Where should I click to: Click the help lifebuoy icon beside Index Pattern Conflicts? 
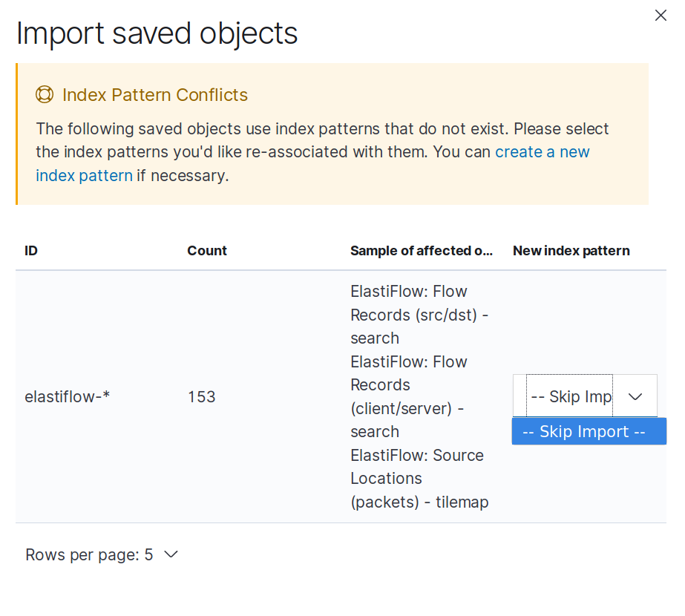[x=45, y=94]
